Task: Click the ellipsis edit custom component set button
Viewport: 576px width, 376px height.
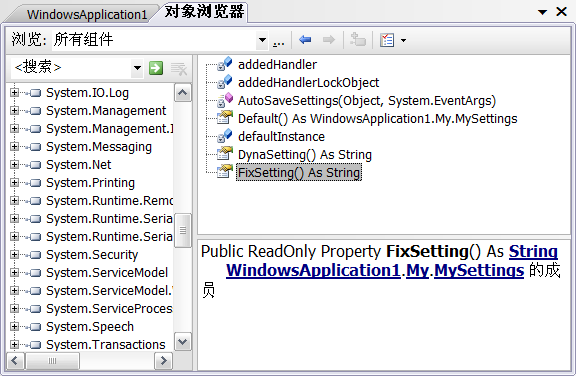Action: 278,40
